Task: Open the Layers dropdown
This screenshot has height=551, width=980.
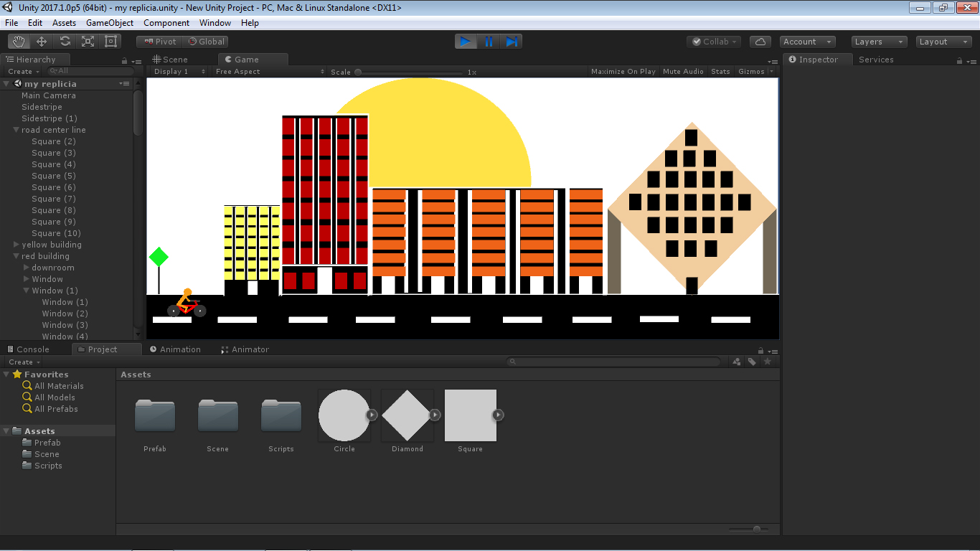Action: [878, 42]
